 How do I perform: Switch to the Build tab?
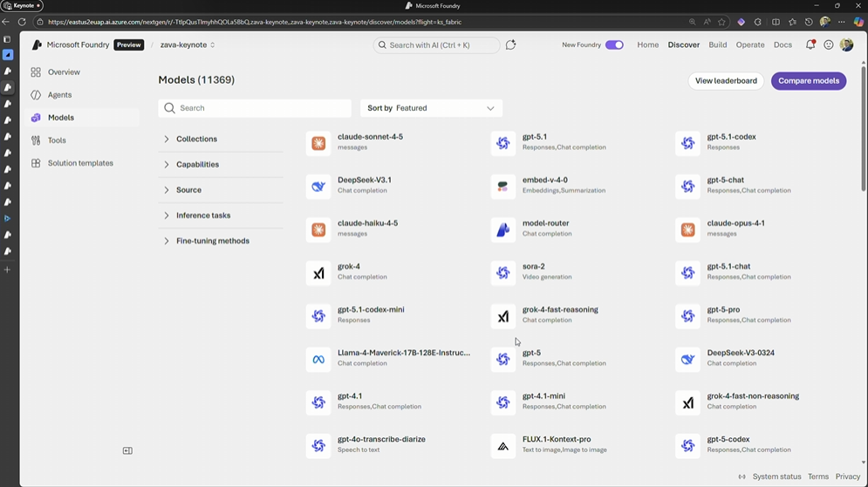pos(718,45)
